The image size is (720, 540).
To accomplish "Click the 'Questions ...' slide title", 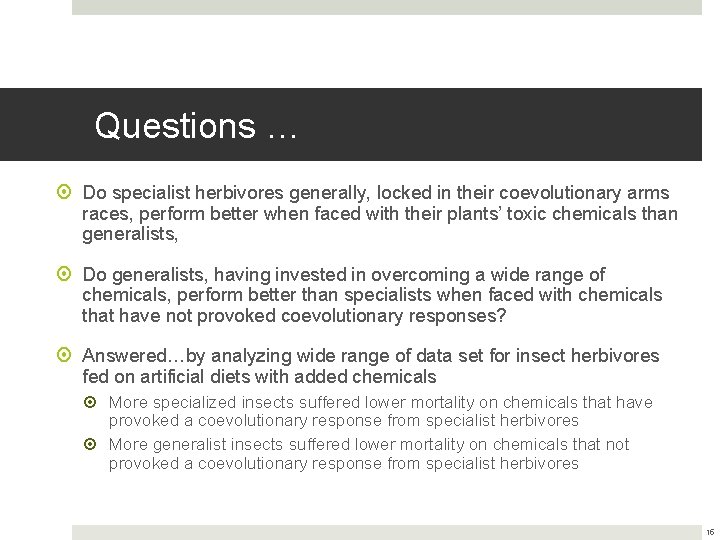I will (196, 126).
